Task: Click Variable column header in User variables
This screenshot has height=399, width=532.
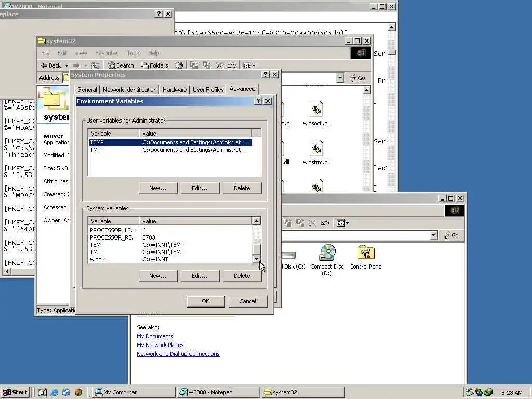Action: tap(113, 134)
